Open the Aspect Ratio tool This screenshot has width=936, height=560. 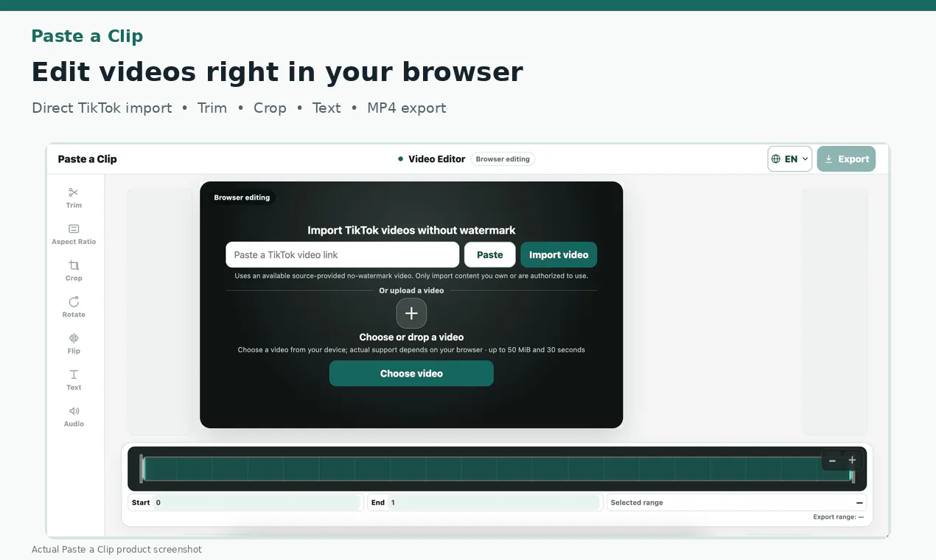pyautogui.click(x=74, y=234)
